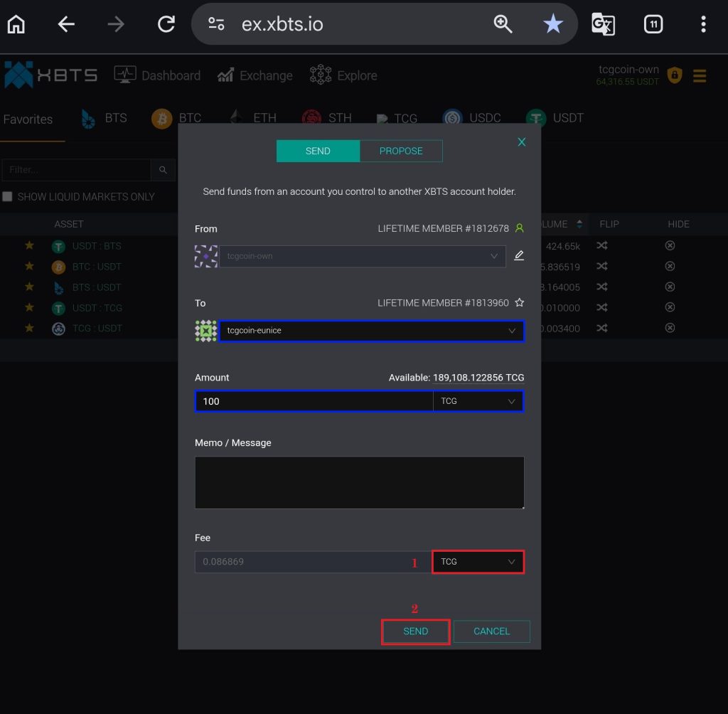Enable Show Liquid Markets Only checkbox

pos(8,197)
